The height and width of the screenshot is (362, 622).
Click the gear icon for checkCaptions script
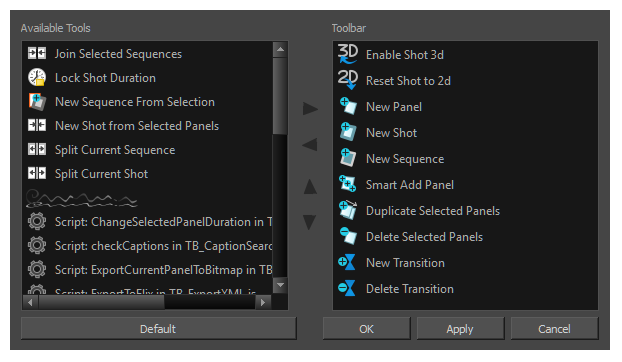click(37, 245)
